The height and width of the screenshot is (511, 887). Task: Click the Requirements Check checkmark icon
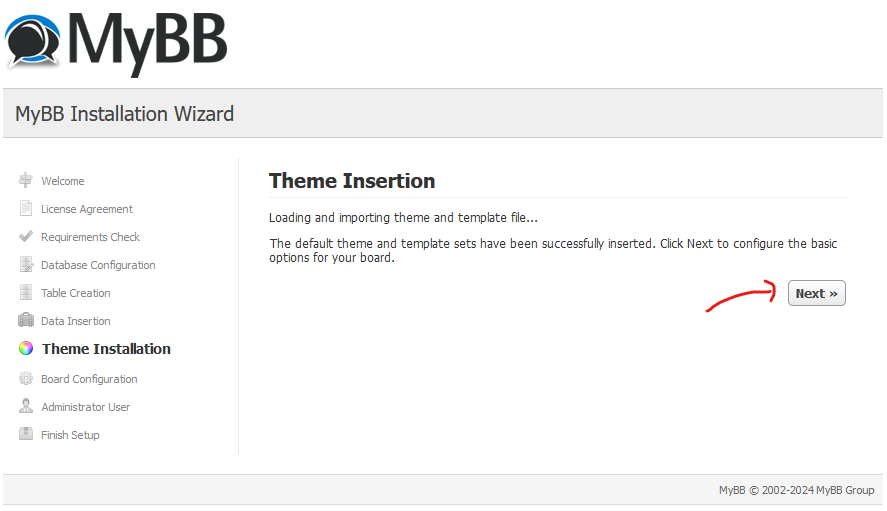pos(25,237)
